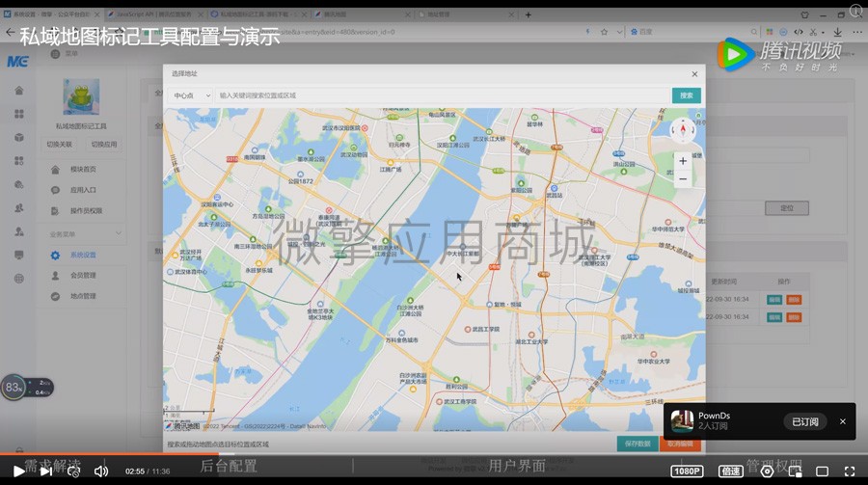Enable picture-in-picture mini player mode

point(795,472)
